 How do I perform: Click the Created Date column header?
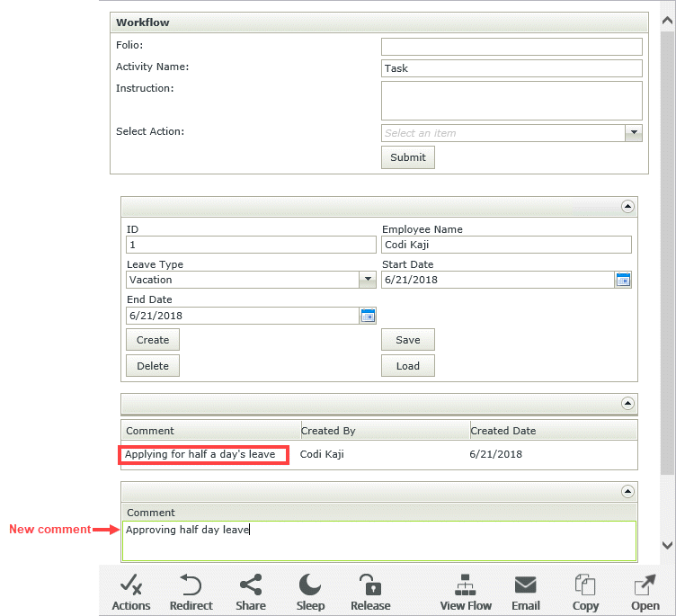click(x=554, y=431)
